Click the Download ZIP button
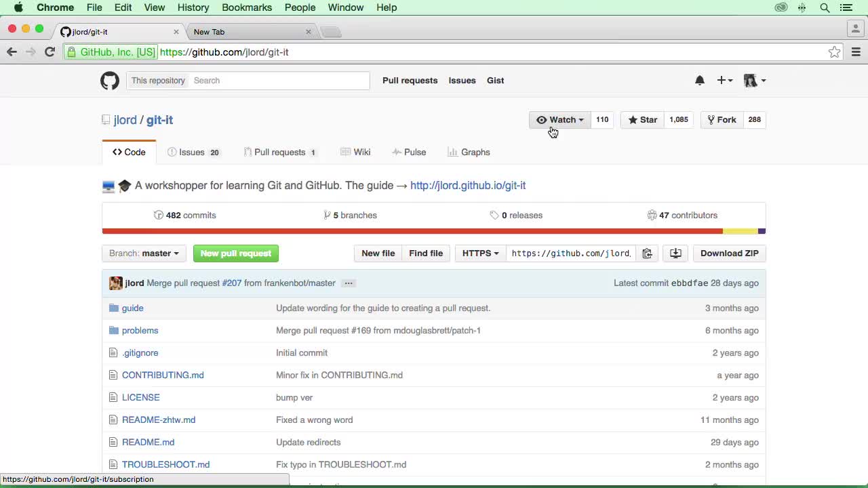 click(x=729, y=253)
